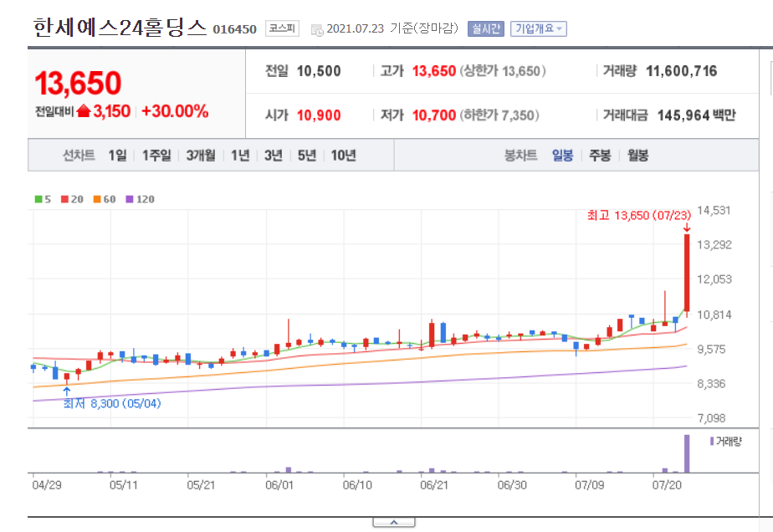
Task: Click the 전일 value 10,500
Action: (319, 71)
